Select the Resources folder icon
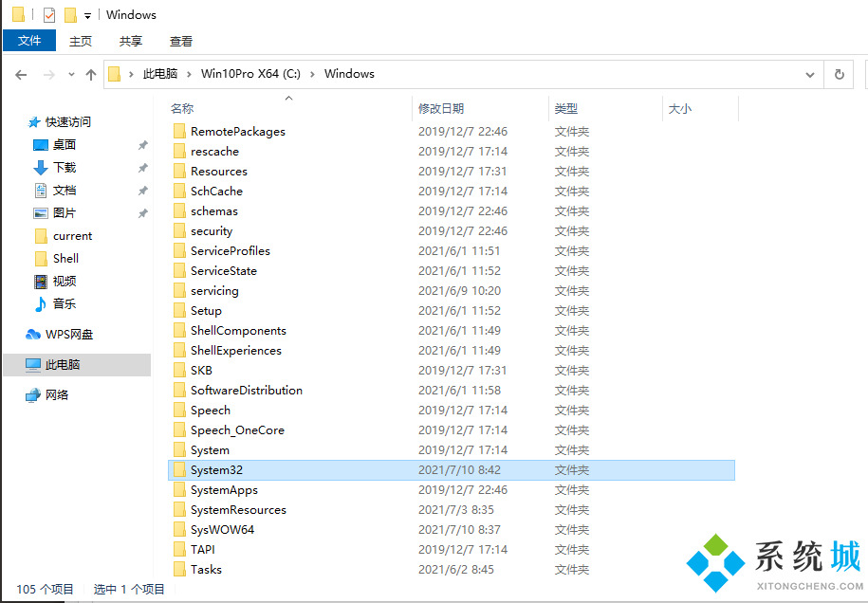Screen dimensions: 868x603 pyautogui.click(x=178, y=171)
